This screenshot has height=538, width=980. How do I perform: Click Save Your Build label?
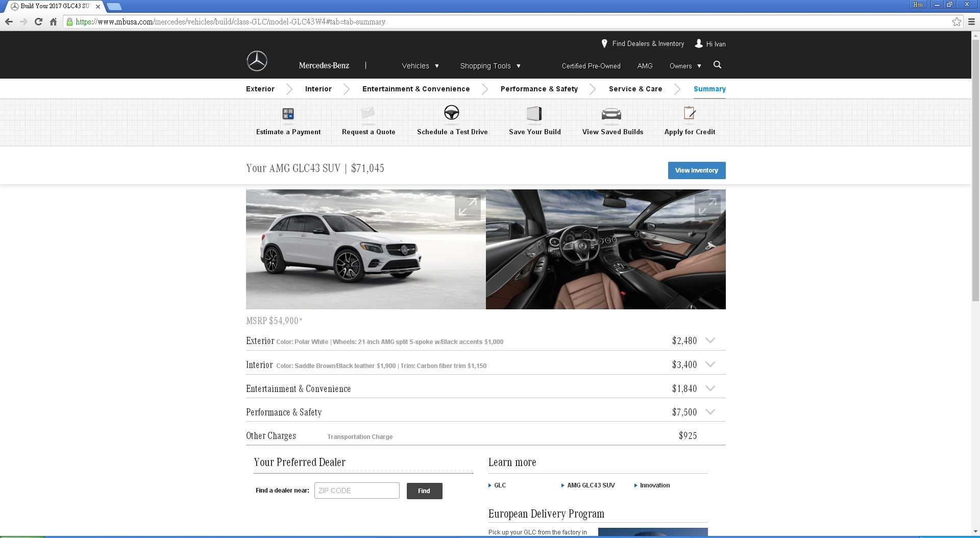click(x=535, y=132)
